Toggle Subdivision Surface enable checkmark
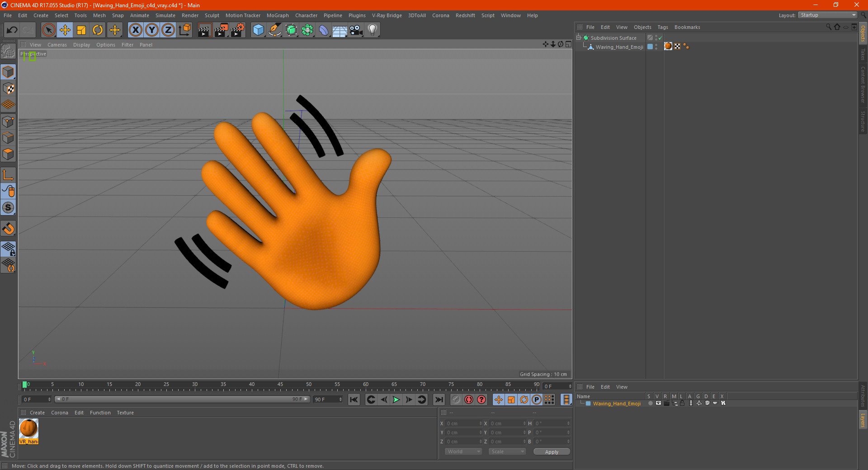The height and width of the screenshot is (470, 868). 660,38
